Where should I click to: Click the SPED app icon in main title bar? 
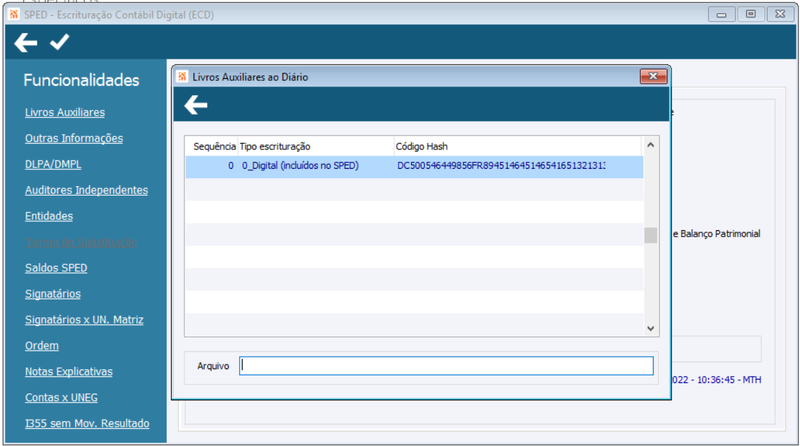14,14
